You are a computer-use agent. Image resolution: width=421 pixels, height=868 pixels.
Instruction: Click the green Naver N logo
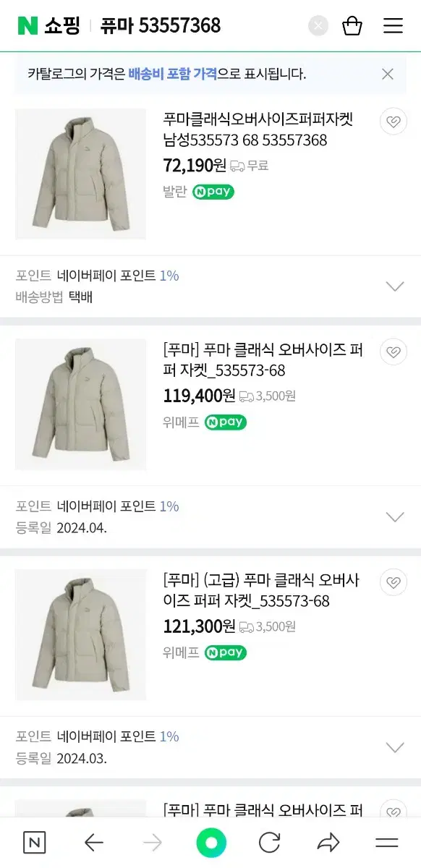point(27,26)
